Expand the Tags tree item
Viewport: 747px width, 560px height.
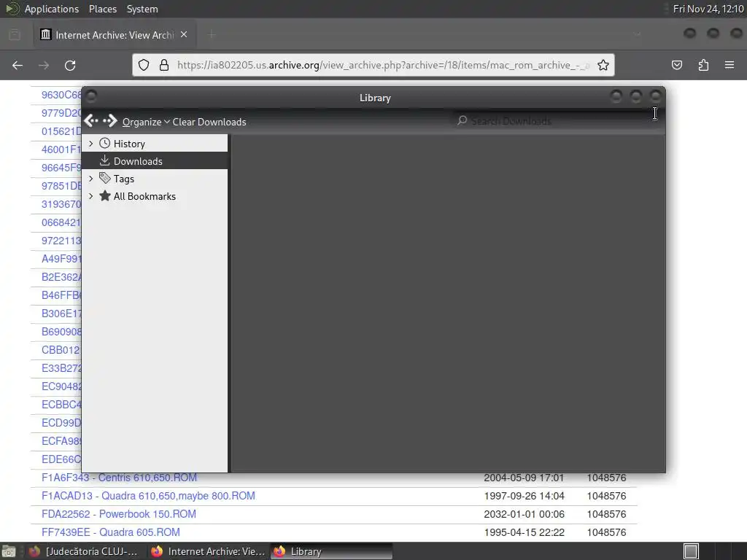click(x=91, y=179)
